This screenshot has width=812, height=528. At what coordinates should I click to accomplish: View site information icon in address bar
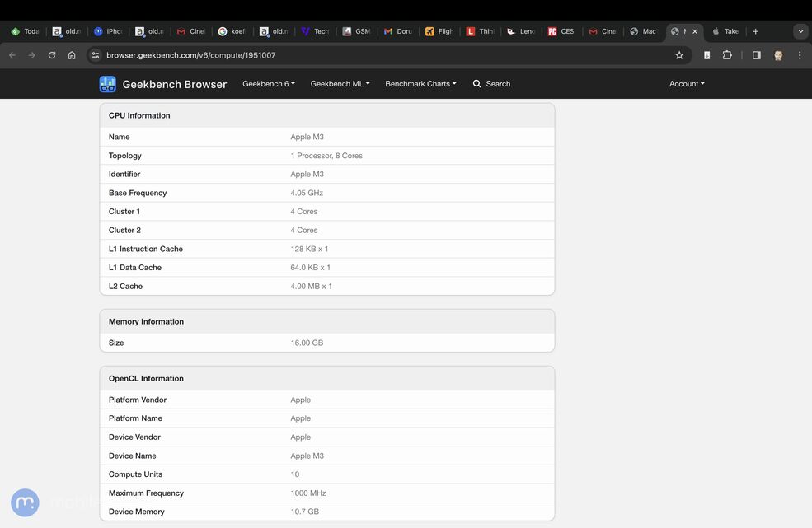(x=96, y=55)
